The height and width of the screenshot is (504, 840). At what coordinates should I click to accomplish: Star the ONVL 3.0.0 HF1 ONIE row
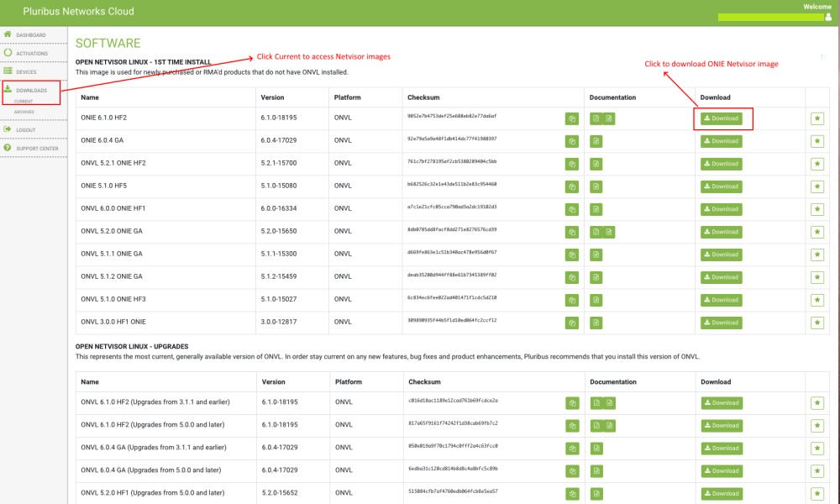817,323
